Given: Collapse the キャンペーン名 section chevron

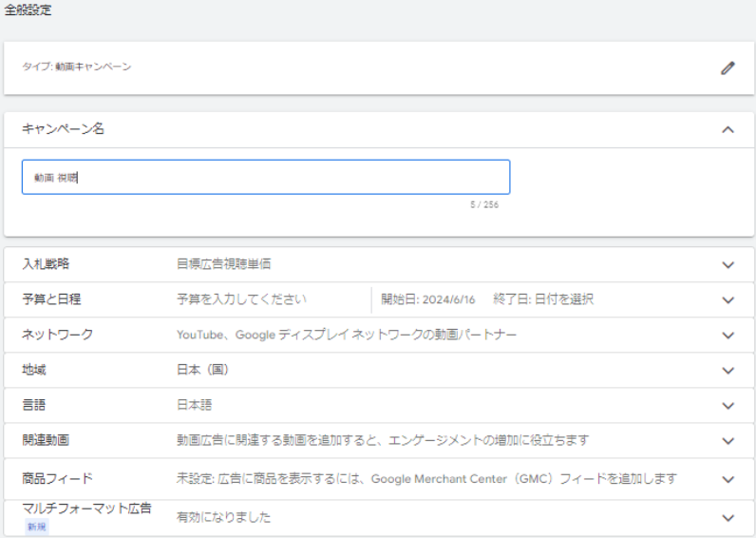Looking at the screenshot, I should click(x=728, y=129).
